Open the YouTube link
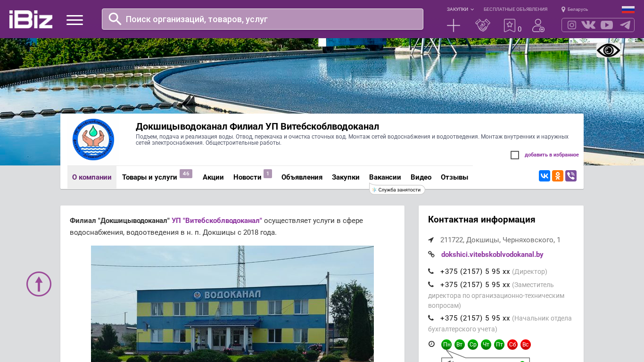 pyautogui.click(x=607, y=25)
